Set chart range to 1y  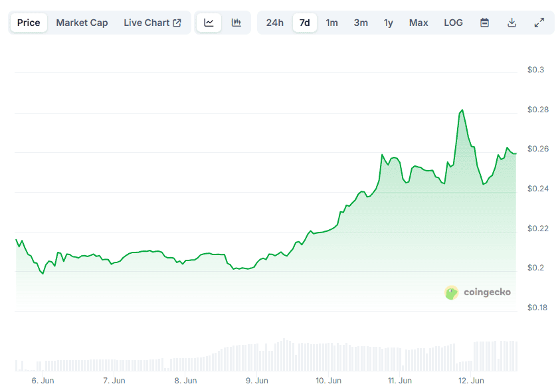pyautogui.click(x=388, y=23)
